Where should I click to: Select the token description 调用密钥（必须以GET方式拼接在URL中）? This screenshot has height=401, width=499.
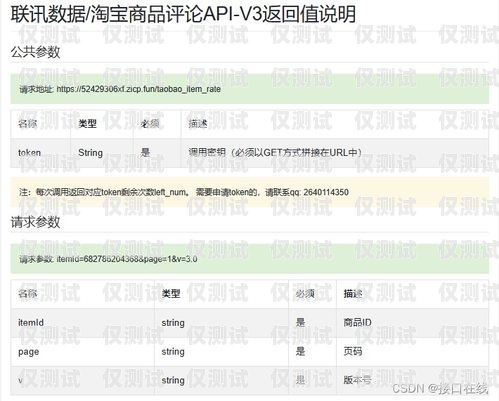[275, 153]
